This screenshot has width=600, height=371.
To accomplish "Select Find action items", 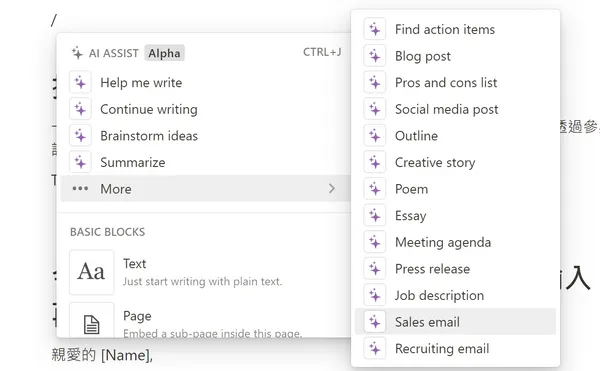I will click(x=455, y=29).
